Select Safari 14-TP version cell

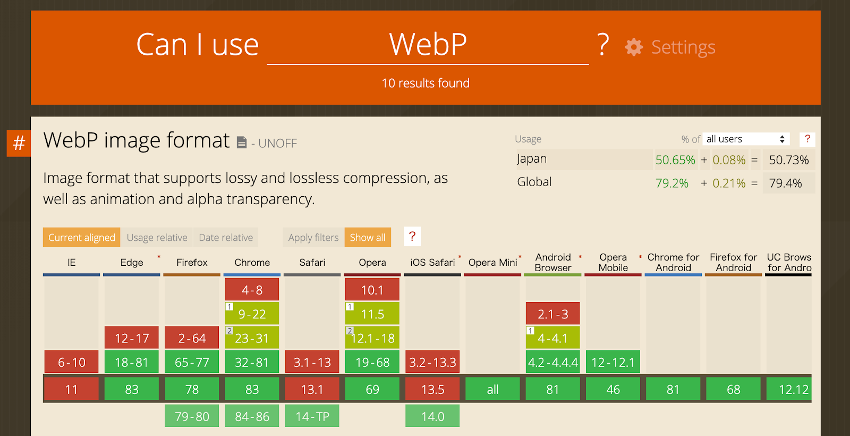coord(312,416)
